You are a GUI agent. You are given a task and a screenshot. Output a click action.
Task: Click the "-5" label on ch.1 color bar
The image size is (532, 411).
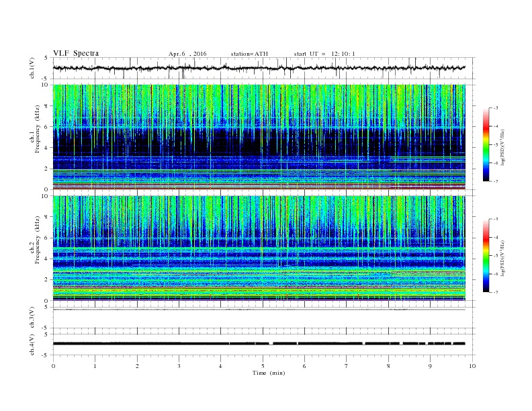496,145
